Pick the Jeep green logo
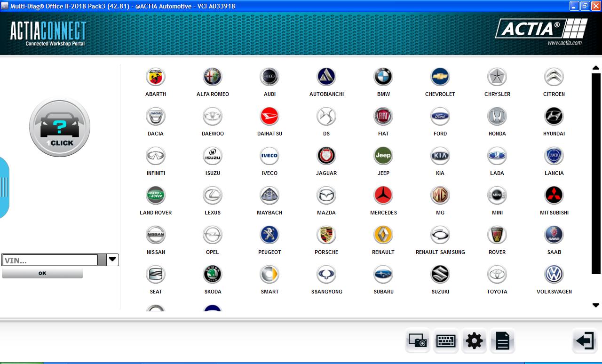 [x=383, y=156]
